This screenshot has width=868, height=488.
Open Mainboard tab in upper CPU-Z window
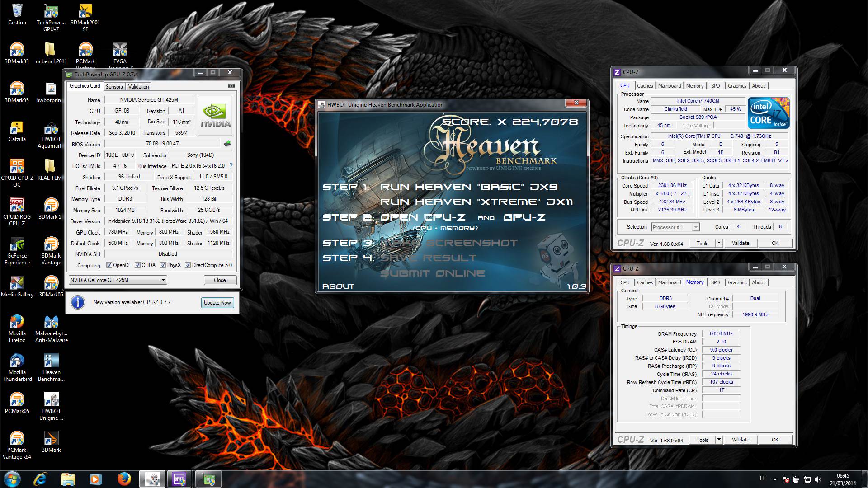(x=669, y=86)
